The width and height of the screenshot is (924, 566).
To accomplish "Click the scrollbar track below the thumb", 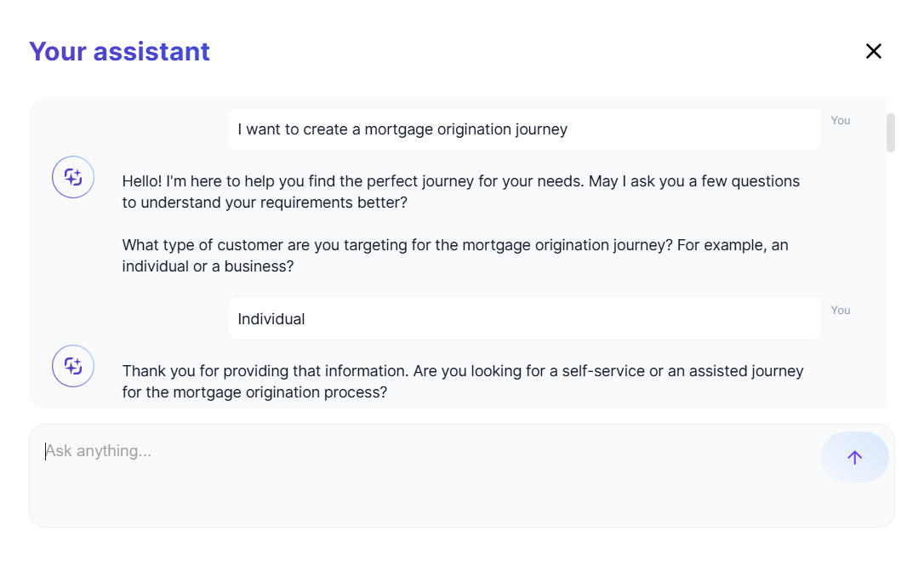I will point(890,281).
